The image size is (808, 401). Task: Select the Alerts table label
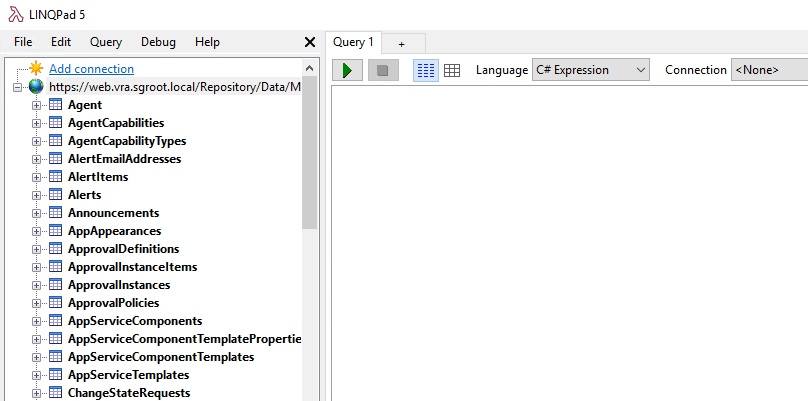tap(85, 195)
